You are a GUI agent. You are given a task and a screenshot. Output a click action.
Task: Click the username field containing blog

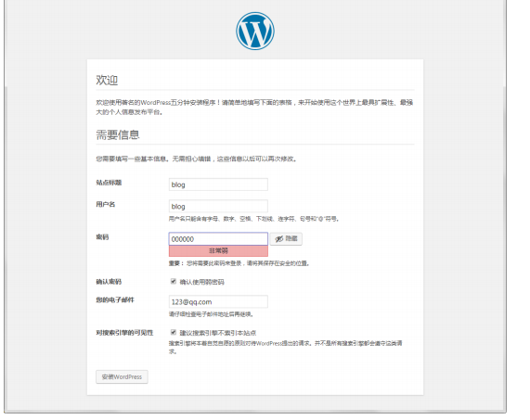[x=218, y=206]
